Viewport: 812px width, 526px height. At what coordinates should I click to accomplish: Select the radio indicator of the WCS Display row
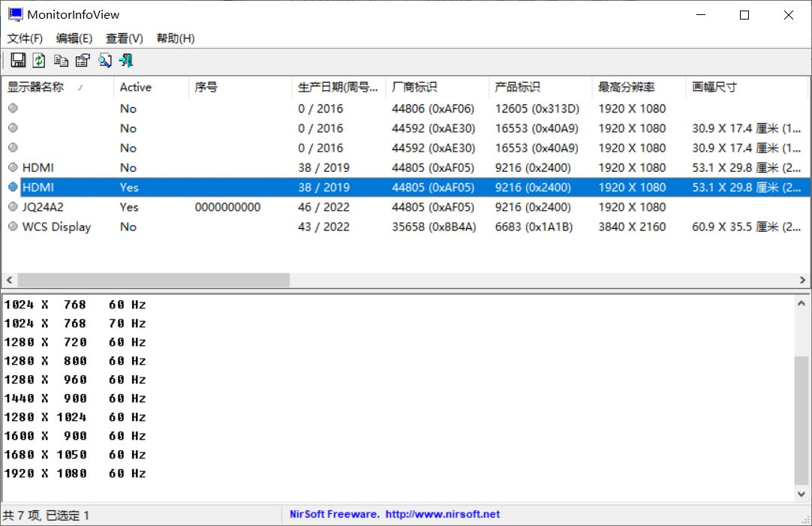pyautogui.click(x=11, y=227)
